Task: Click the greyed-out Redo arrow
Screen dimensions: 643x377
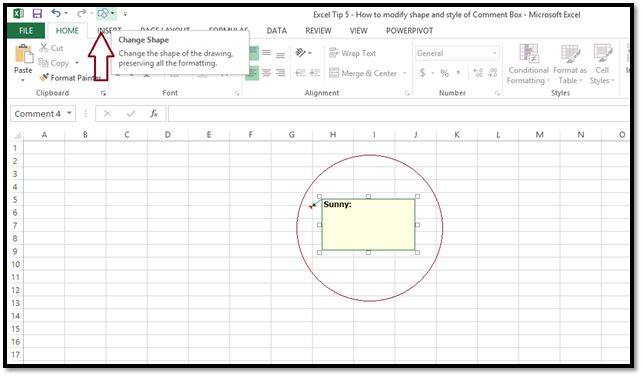Action: (81, 14)
